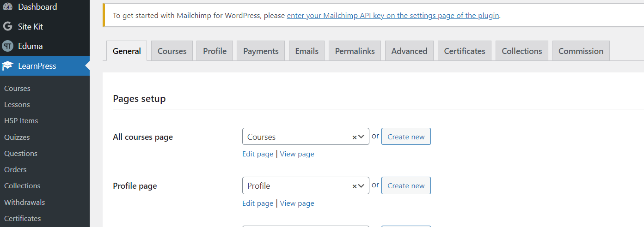
Task: Open Withdrawals in the sidebar menu
Action: point(25,202)
